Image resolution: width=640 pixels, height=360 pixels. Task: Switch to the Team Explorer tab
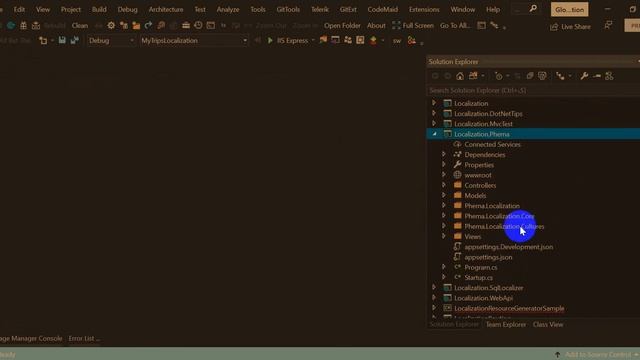pos(506,324)
